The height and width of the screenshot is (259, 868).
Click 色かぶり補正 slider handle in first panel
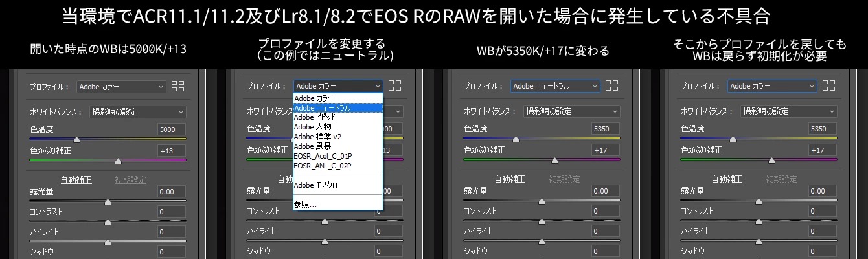tap(118, 161)
